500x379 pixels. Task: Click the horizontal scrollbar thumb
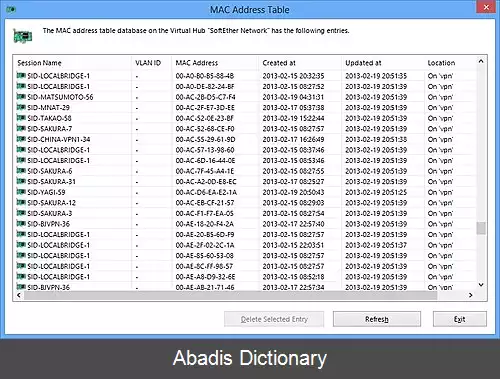[231, 295]
